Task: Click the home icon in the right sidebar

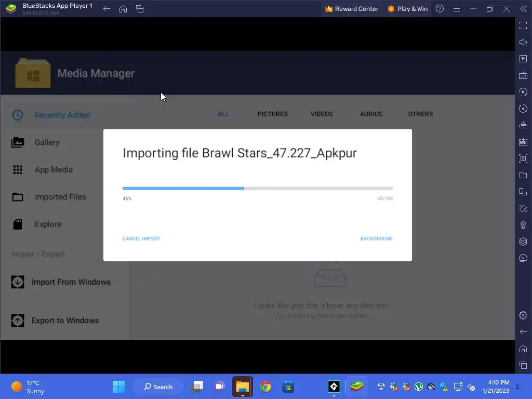Action: pyautogui.click(x=523, y=349)
